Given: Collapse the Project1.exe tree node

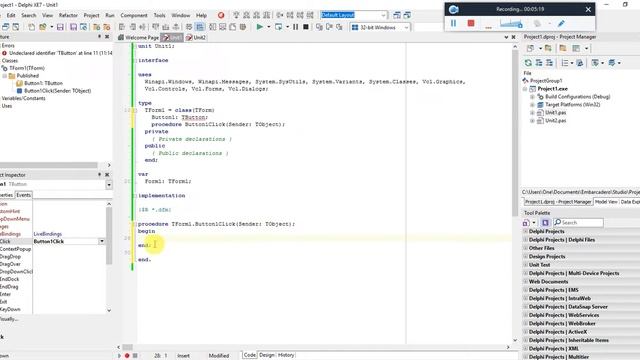Looking at the screenshot, I should (525, 89).
